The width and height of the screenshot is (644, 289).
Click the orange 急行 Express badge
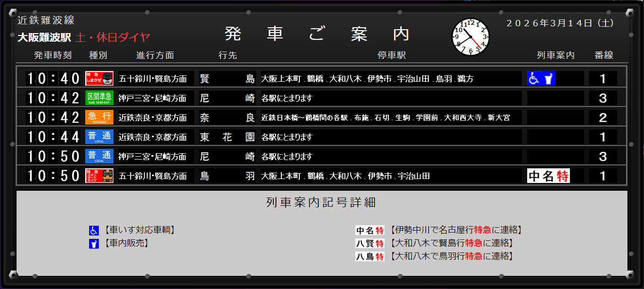(x=99, y=117)
